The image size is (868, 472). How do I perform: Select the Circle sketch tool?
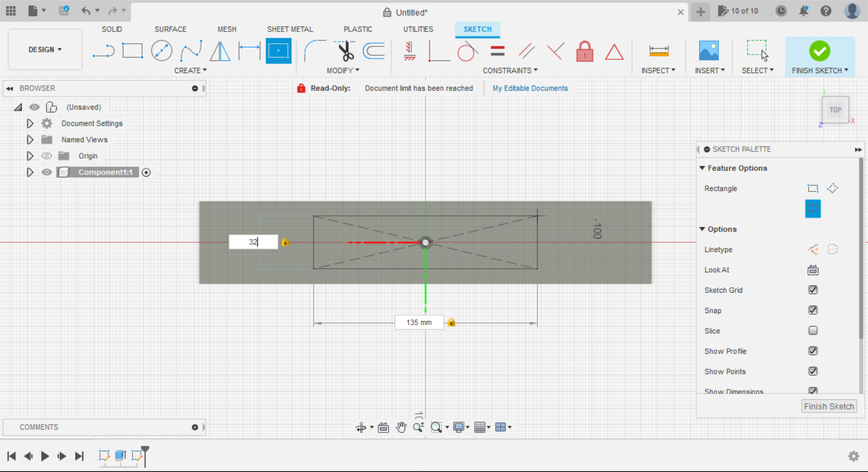[x=161, y=50]
